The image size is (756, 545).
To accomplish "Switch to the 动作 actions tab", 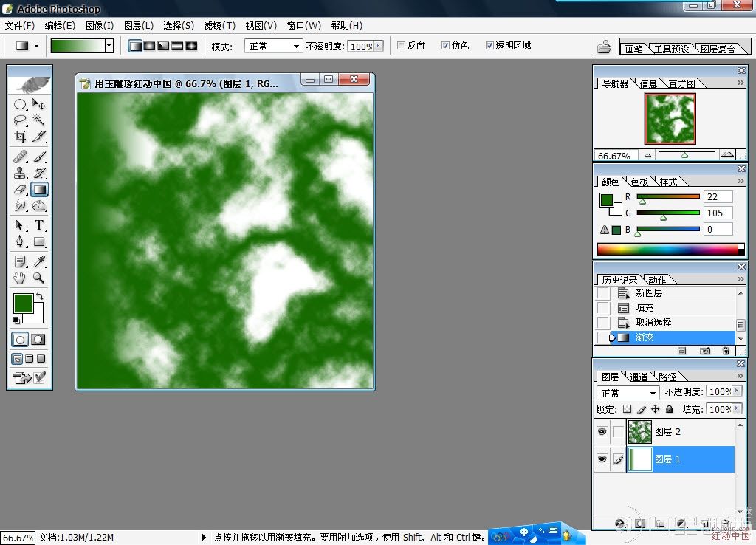I will pyautogui.click(x=657, y=280).
